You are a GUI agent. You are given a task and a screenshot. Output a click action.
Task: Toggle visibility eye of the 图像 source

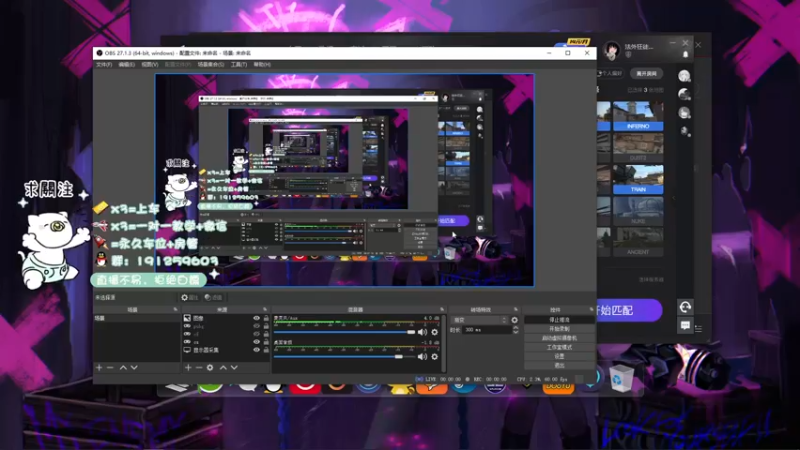[x=256, y=318]
